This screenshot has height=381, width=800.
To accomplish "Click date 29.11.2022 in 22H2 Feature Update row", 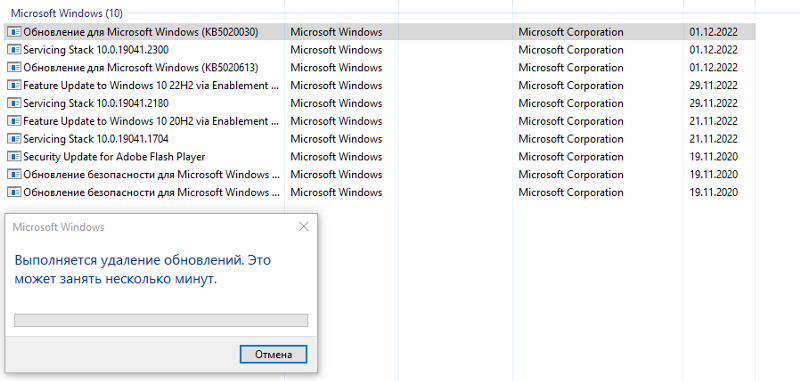I will pos(713,86).
